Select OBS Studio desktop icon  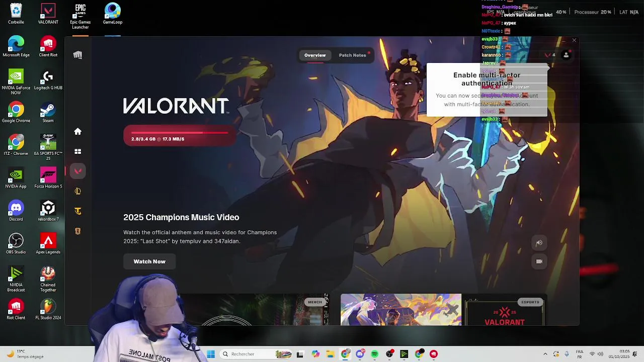coord(16,244)
